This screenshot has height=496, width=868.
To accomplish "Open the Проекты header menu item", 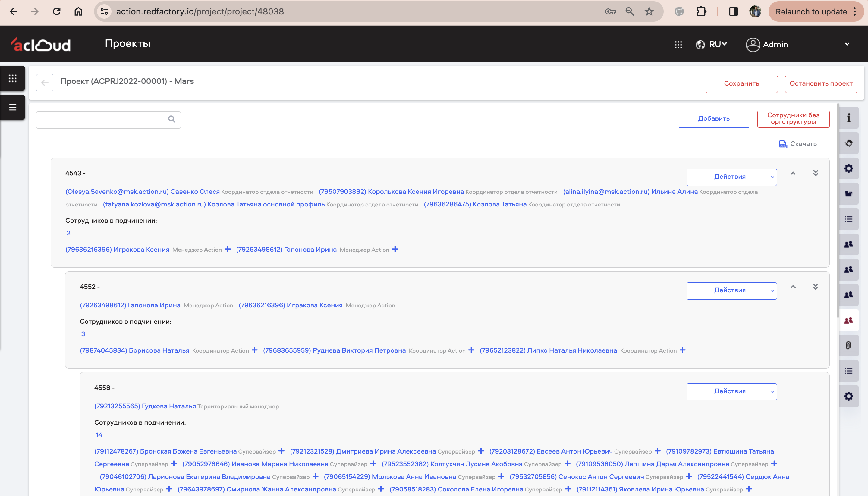I will [x=127, y=44].
